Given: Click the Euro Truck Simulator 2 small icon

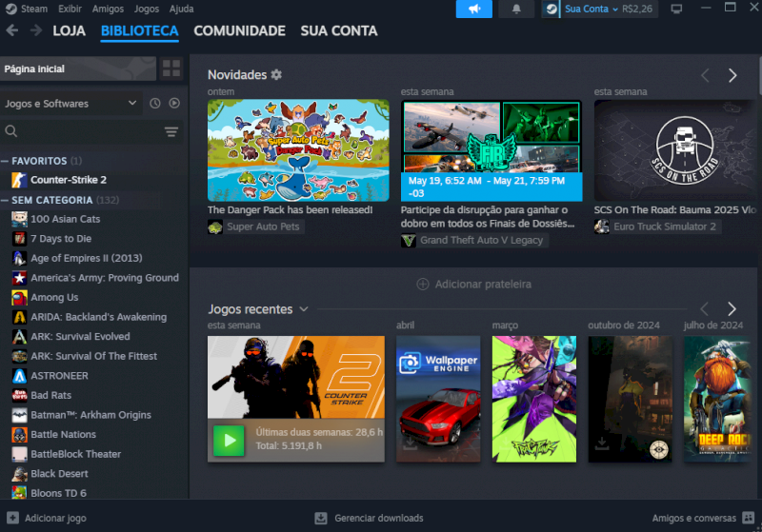Looking at the screenshot, I should pos(602,227).
